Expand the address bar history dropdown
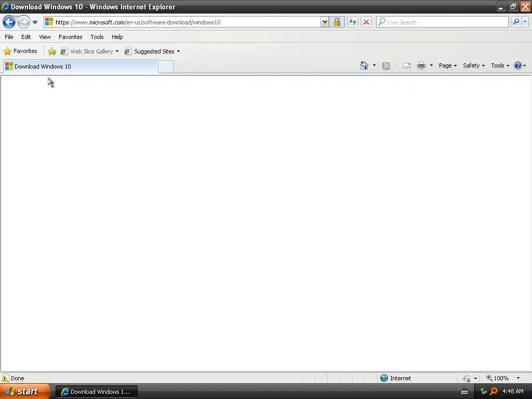The height and width of the screenshot is (399, 532). 325,22
